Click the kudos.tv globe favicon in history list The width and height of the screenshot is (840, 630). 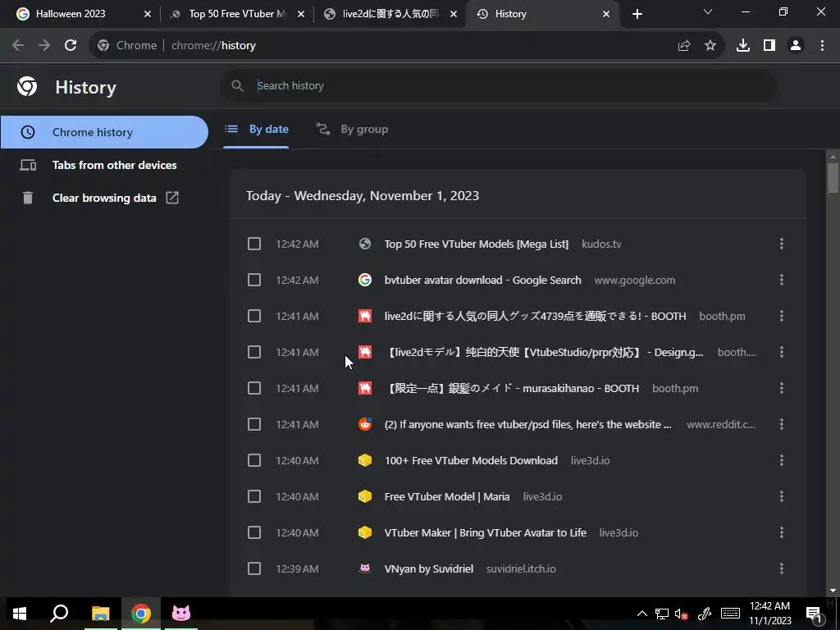click(x=365, y=244)
